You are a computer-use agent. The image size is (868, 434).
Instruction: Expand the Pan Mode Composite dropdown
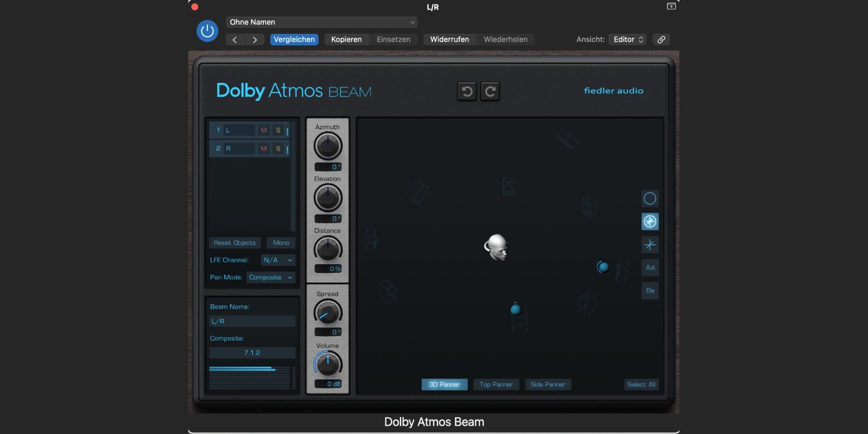pos(271,277)
